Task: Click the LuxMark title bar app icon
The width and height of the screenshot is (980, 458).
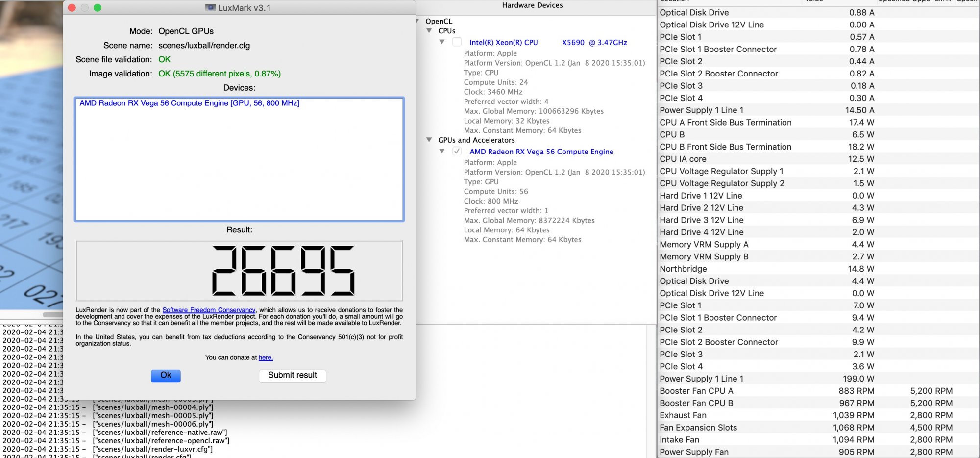Action: (x=211, y=8)
